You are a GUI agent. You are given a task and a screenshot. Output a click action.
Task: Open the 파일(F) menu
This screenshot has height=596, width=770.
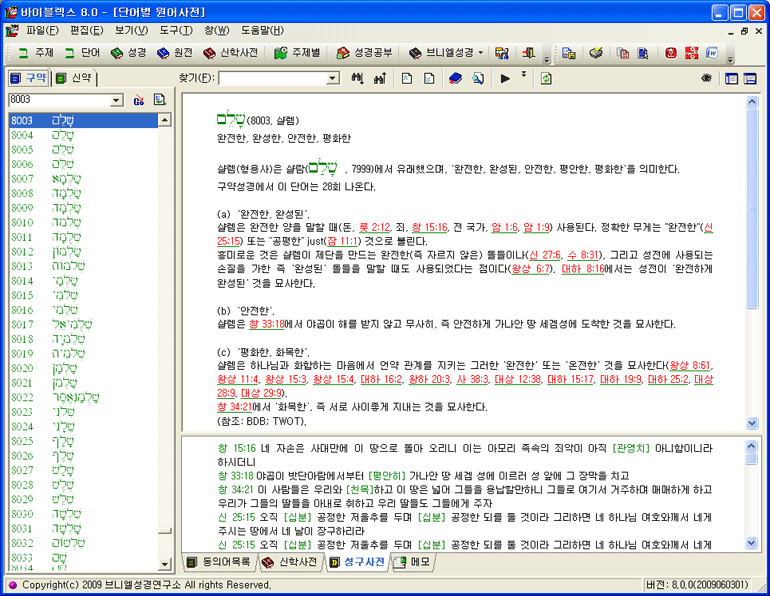(x=42, y=30)
